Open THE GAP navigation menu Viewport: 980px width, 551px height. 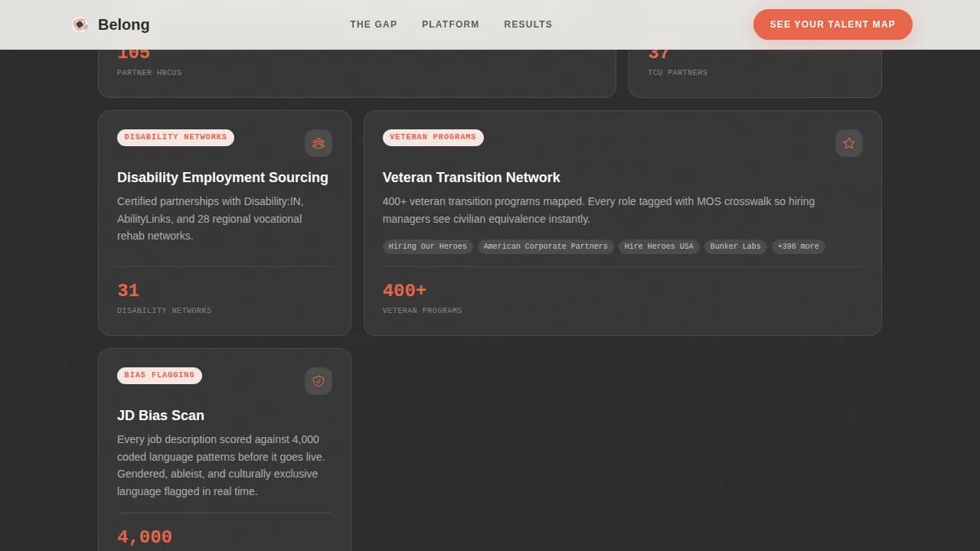coord(374,24)
